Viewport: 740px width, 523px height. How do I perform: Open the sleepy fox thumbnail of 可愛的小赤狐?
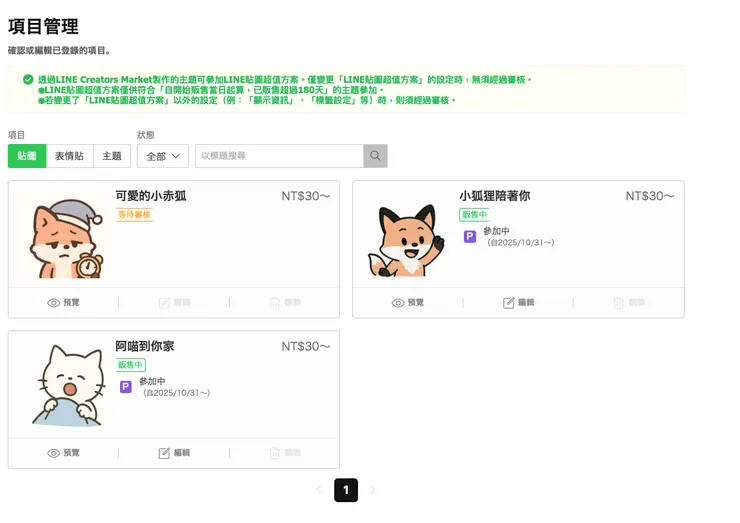pos(66,239)
